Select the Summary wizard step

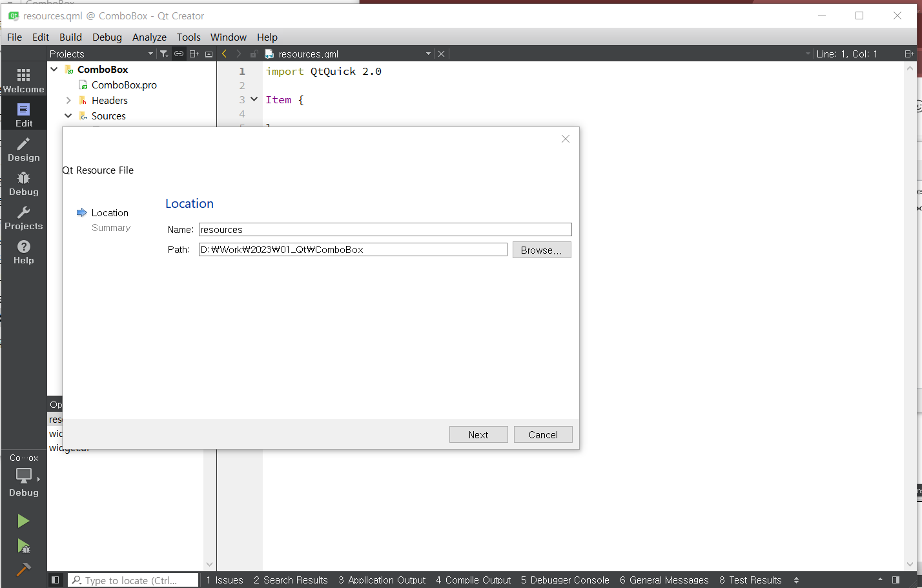click(111, 227)
